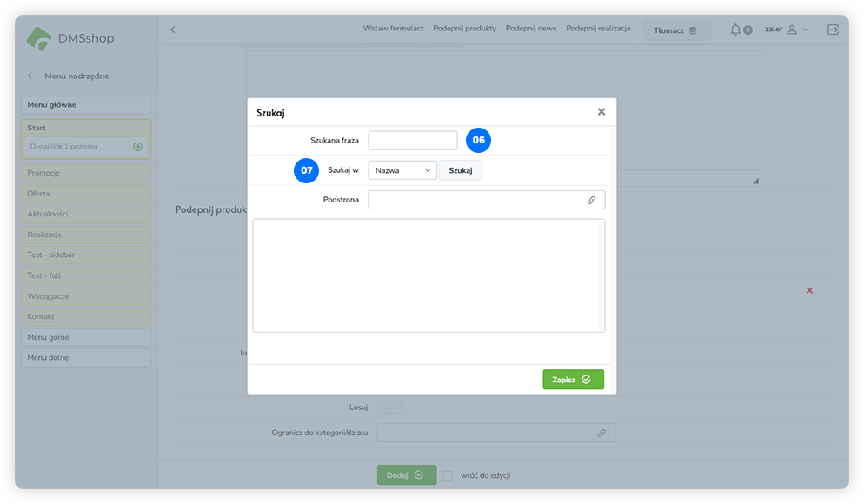This screenshot has height=504, width=864.
Task: Click the Szukaj search button
Action: [460, 170]
